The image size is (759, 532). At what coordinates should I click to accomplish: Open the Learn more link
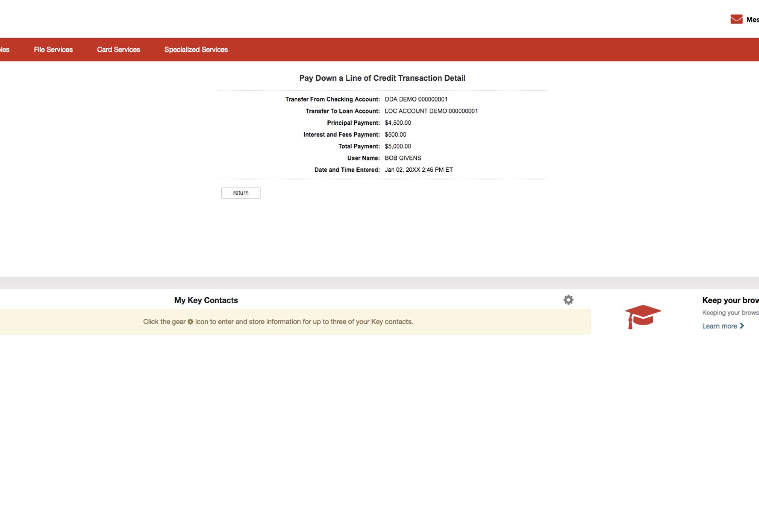[x=720, y=325]
